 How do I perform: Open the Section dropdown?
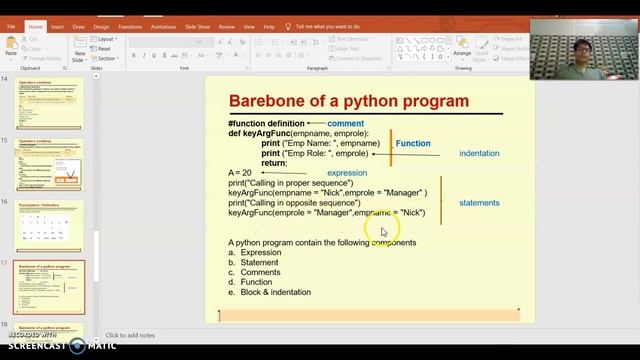[x=105, y=58]
